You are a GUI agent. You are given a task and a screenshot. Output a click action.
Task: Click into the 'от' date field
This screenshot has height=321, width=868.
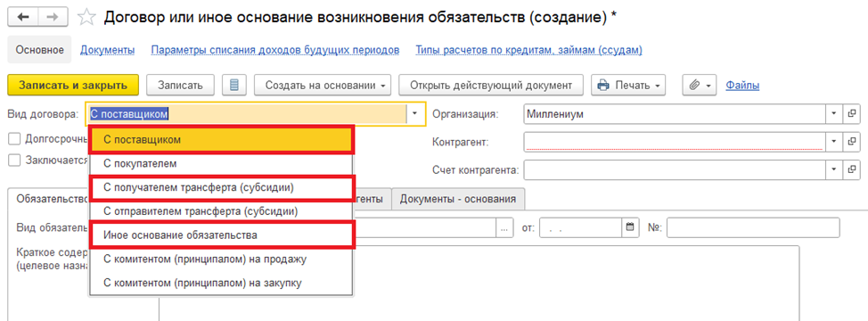tap(581, 227)
